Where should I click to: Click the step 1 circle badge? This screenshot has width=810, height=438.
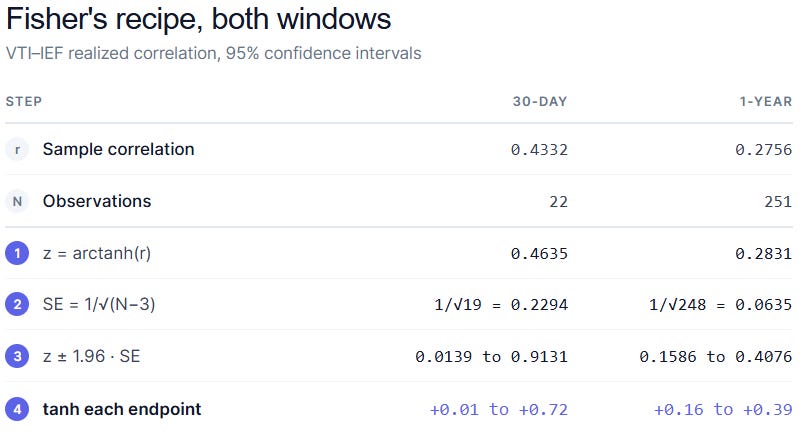click(17, 253)
